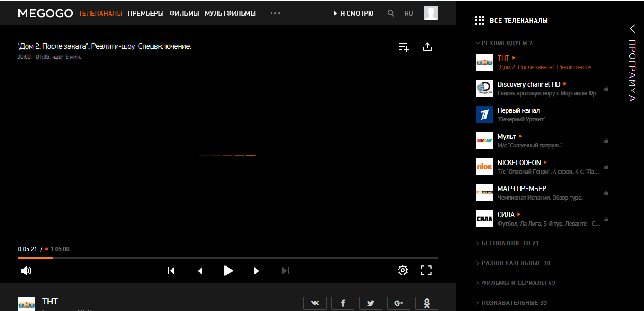644x311 pixels.
Task: Click the ТНТ logo below player
Action: point(27,304)
